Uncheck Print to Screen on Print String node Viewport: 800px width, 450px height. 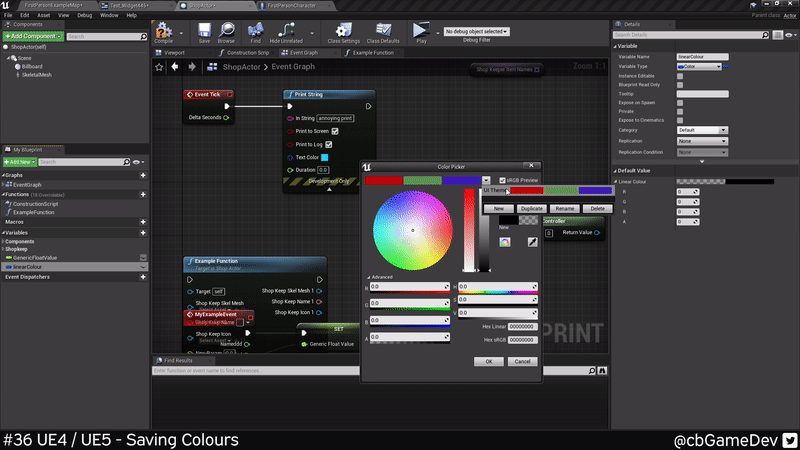[x=335, y=131]
